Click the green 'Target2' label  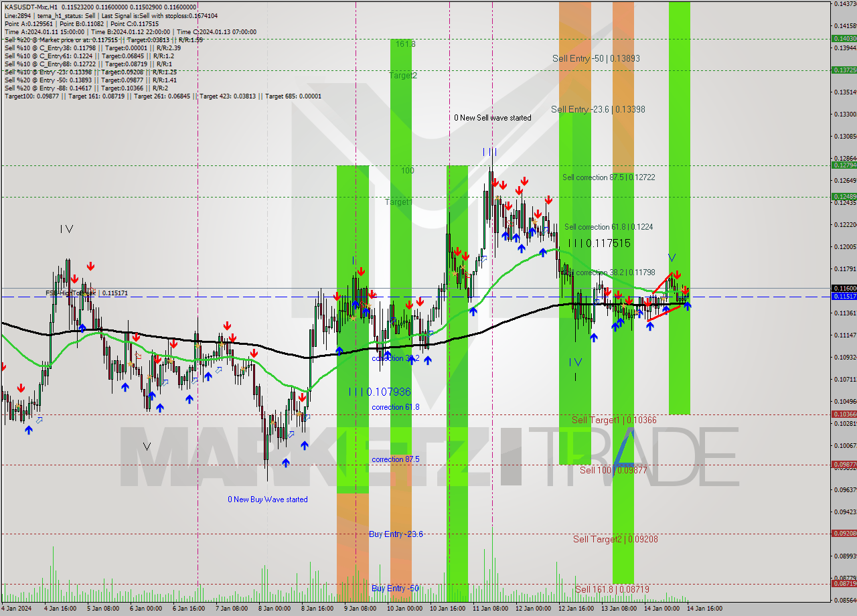click(x=403, y=76)
